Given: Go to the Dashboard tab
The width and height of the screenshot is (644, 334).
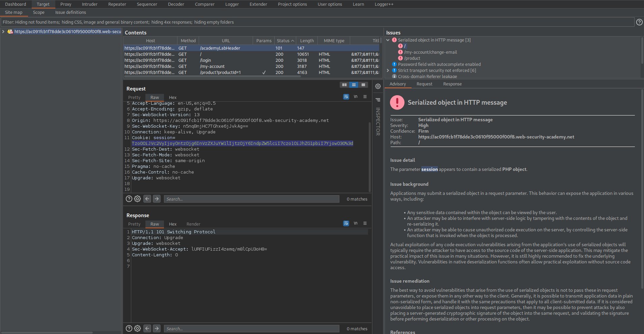Looking at the screenshot, I should tap(16, 4).
